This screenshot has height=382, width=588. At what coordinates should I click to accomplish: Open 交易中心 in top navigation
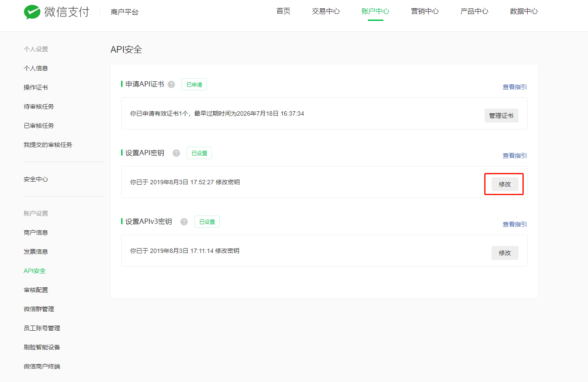(326, 11)
